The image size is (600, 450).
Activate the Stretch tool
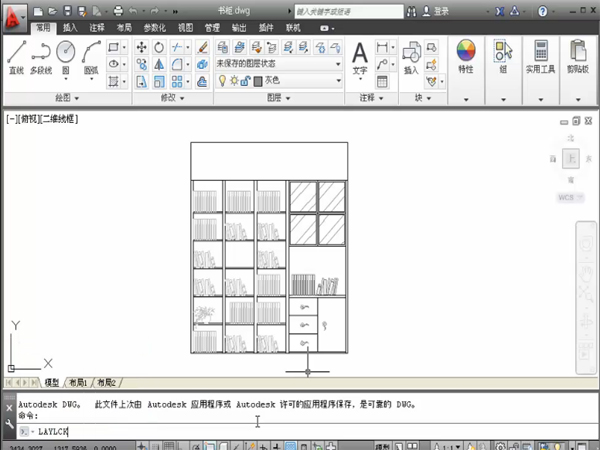(x=141, y=82)
